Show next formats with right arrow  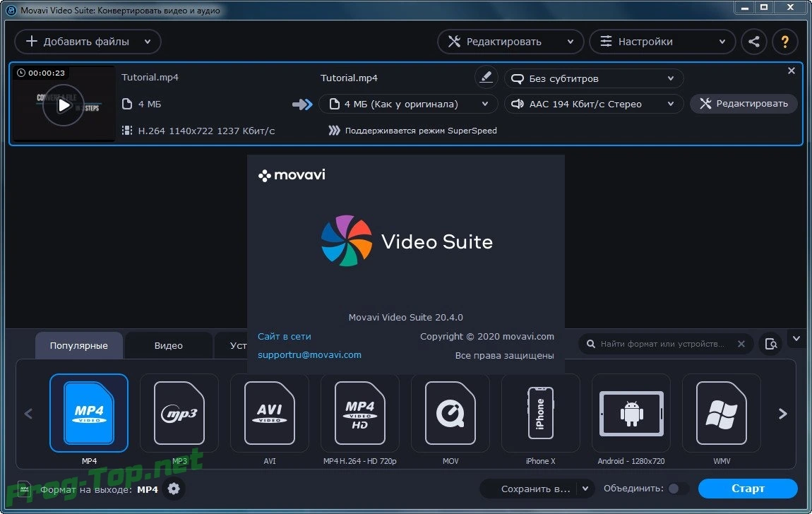(x=783, y=413)
